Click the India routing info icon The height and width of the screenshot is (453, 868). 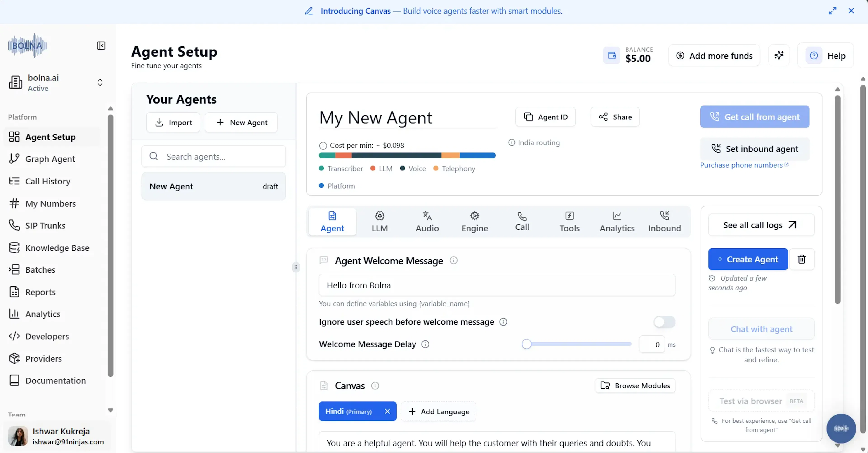pos(512,143)
